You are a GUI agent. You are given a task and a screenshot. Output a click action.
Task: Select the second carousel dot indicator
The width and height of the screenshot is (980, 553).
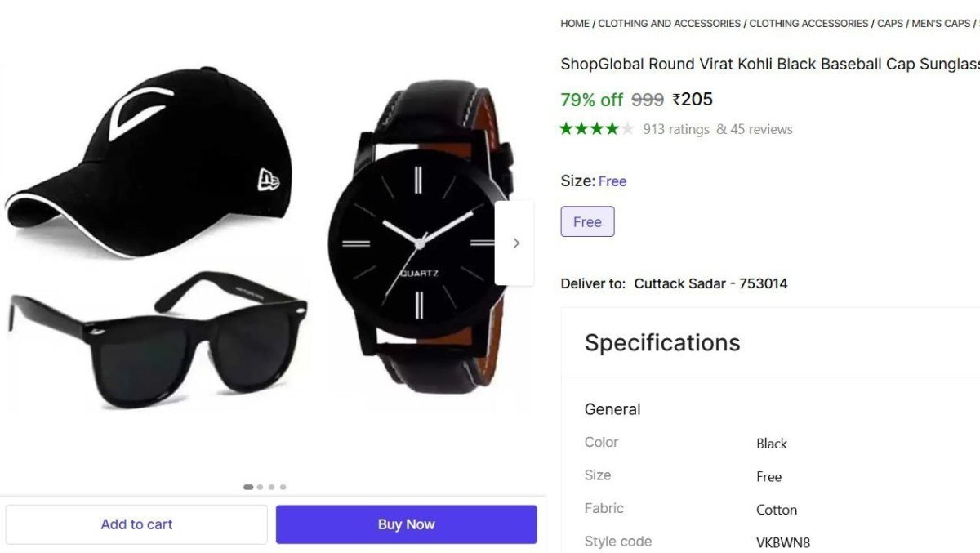tap(259, 486)
